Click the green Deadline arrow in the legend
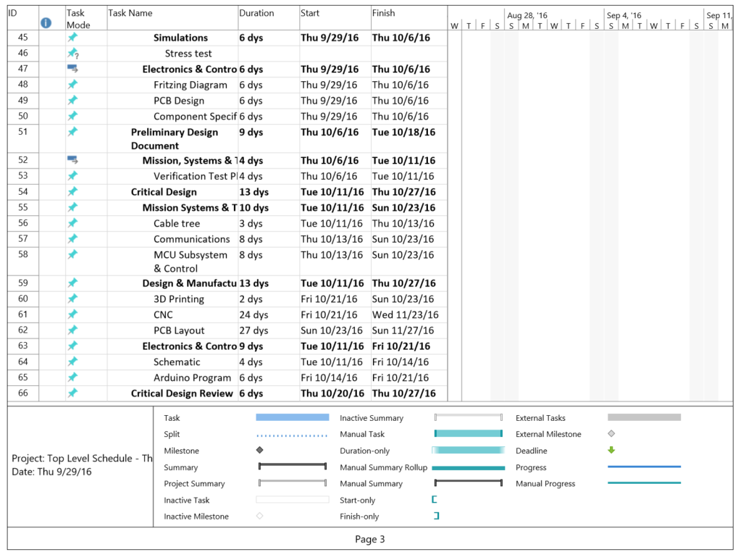Screen dimensions: 746x560 click(x=612, y=451)
